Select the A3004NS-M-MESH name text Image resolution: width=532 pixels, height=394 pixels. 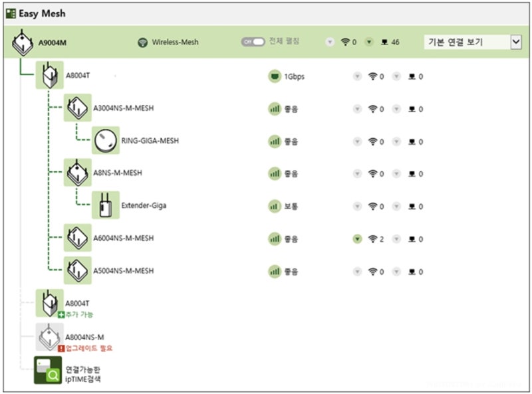tap(124, 108)
